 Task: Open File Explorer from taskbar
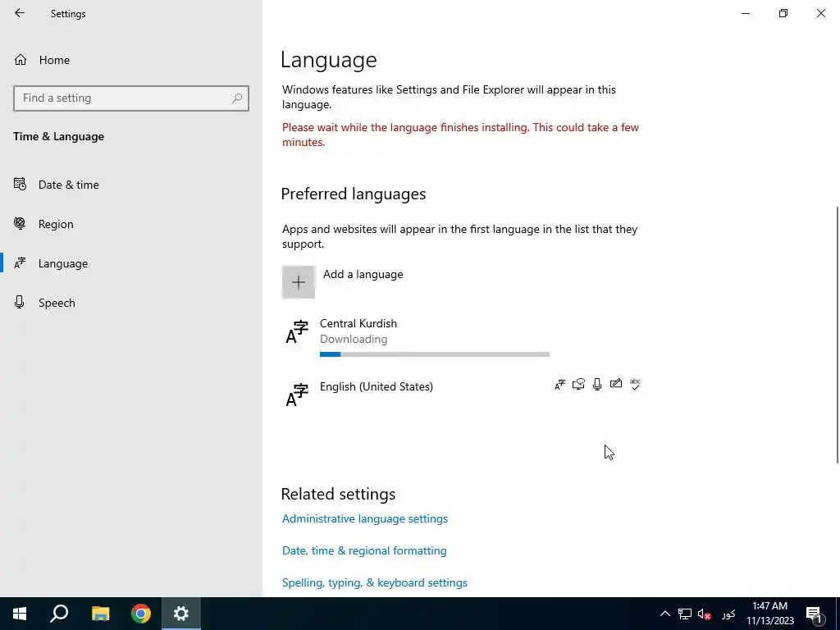click(100, 614)
